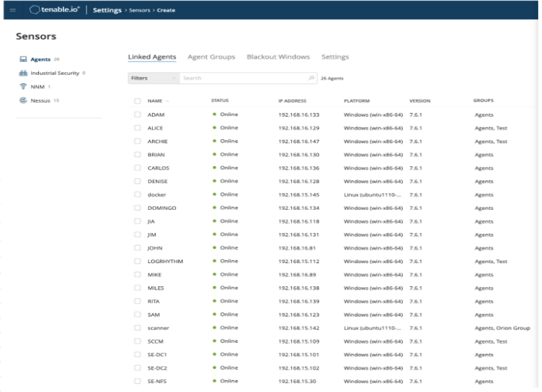Image resolution: width=542 pixels, height=392 pixels.
Task: Select the docker agent checkbox
Action: click(138, 195)
